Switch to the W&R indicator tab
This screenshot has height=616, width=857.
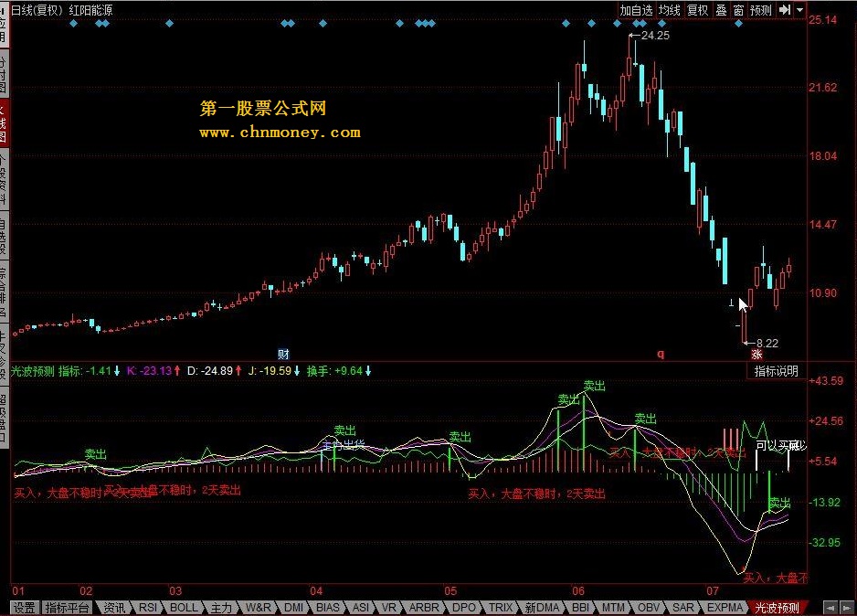coord(258,608)
